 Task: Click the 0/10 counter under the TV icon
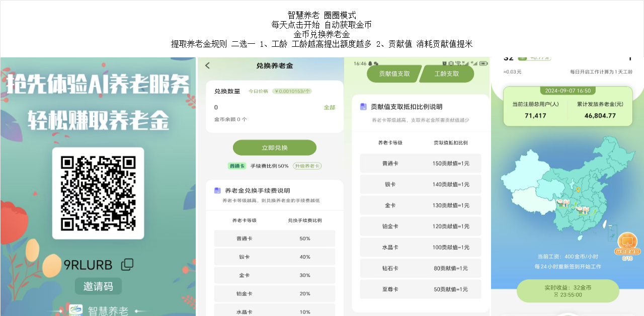pyautogui.click(x=627, y=258)
